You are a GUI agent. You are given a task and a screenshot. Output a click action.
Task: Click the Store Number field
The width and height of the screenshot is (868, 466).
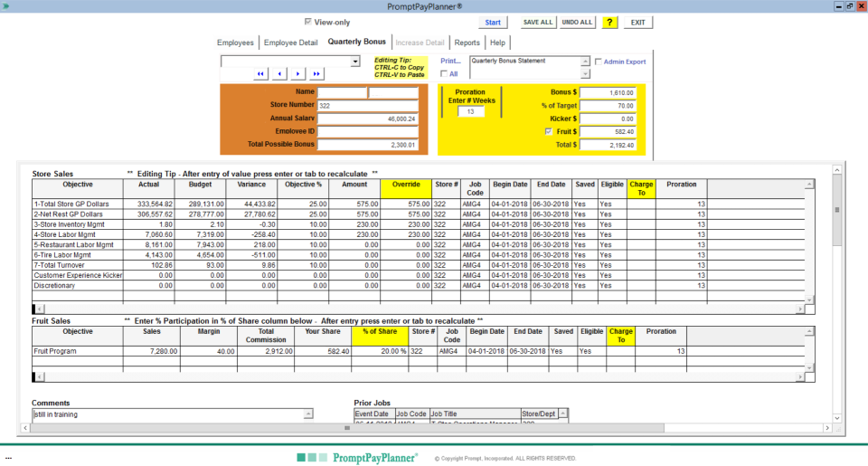(368, 105)
